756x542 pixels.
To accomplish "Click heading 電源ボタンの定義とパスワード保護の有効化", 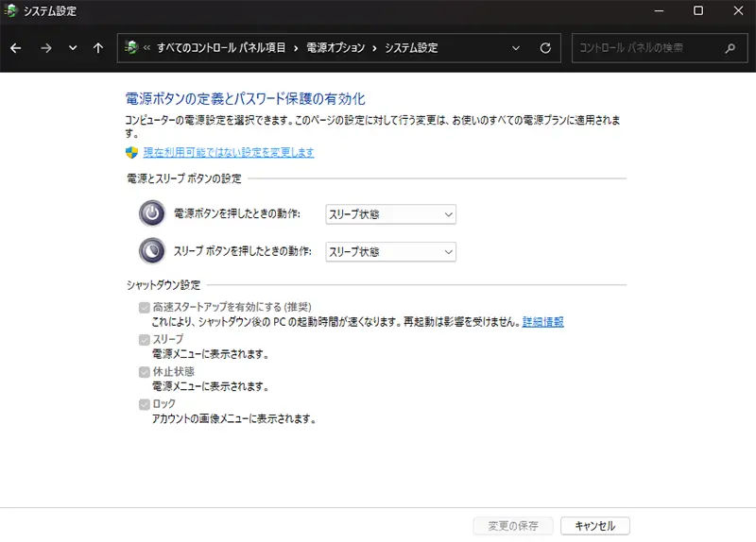I will tap(245, 99).
